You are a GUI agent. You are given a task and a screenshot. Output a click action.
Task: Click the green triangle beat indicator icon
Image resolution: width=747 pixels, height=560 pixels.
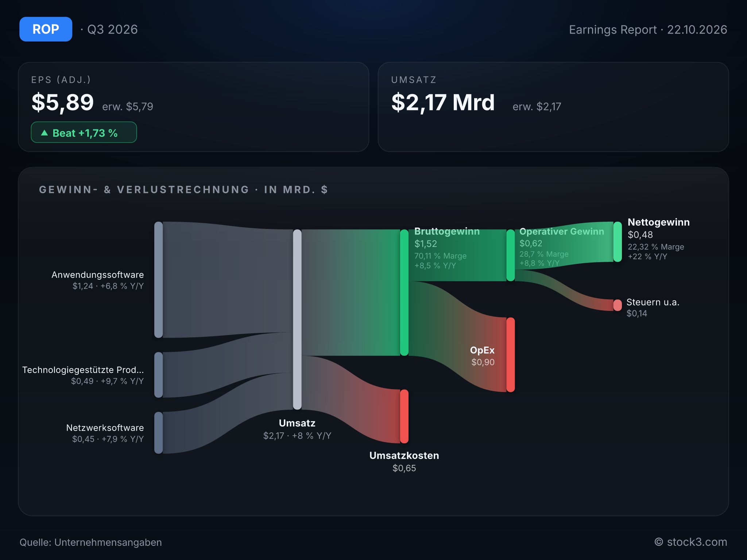point(44,133)
